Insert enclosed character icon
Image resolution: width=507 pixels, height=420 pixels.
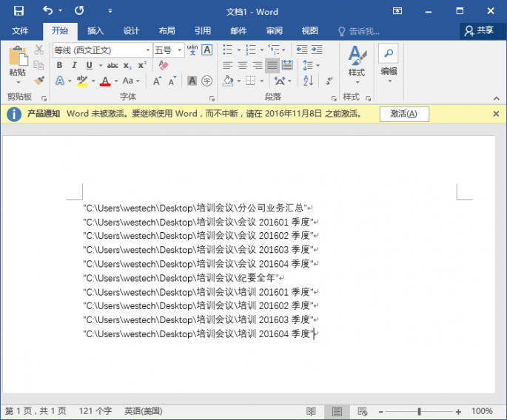coord(207,81)
